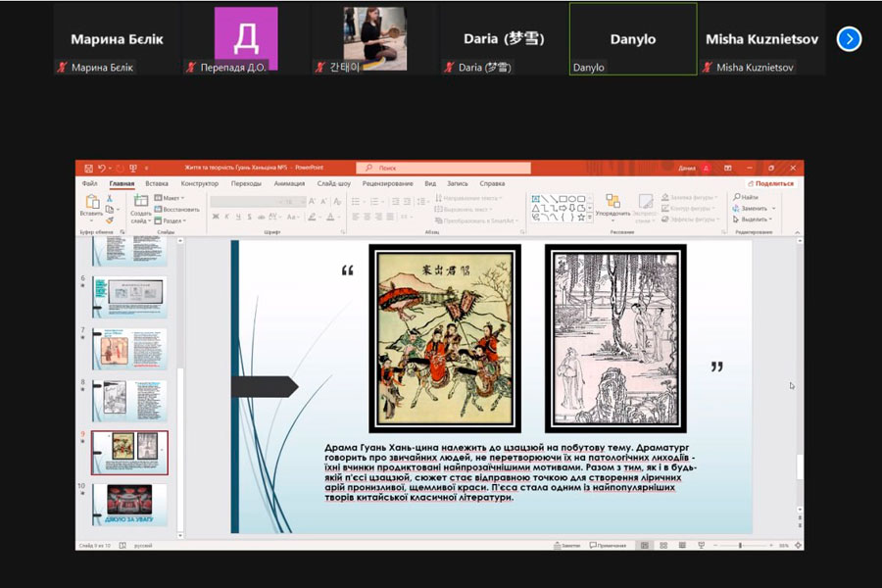The image size is (882, 588).
Task: Click the Create slide (Создать слайд) icon
Action: [140, 202]
